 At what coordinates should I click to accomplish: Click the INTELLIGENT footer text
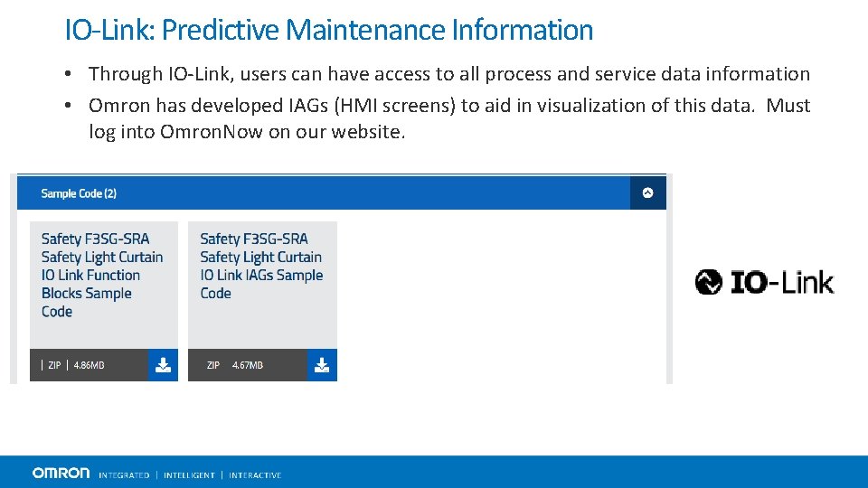(x=189, y=475)
